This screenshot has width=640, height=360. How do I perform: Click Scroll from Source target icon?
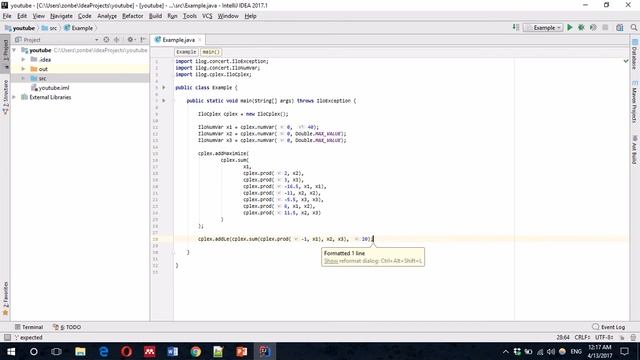pos(106,40)
